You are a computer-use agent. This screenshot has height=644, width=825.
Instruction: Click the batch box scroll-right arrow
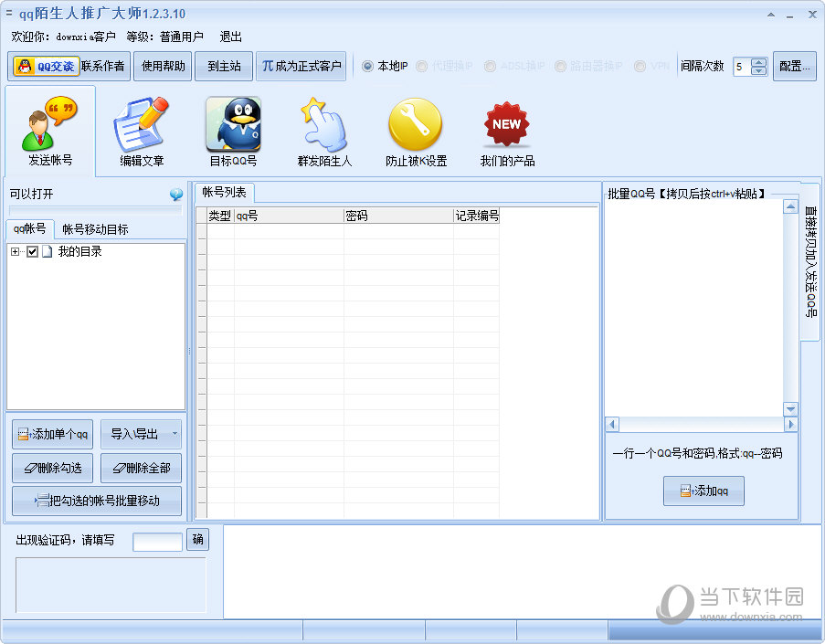791,424
